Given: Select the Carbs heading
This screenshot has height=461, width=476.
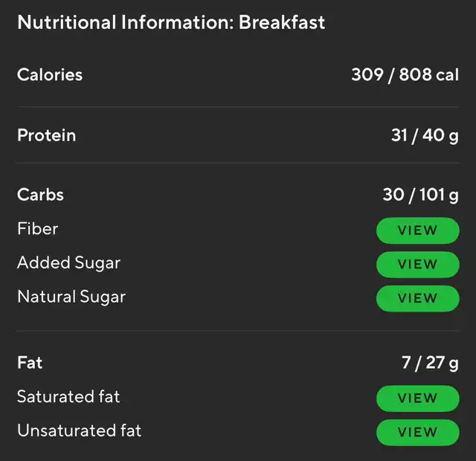Looking at the screenshot, I should click(x=40, y=195).
